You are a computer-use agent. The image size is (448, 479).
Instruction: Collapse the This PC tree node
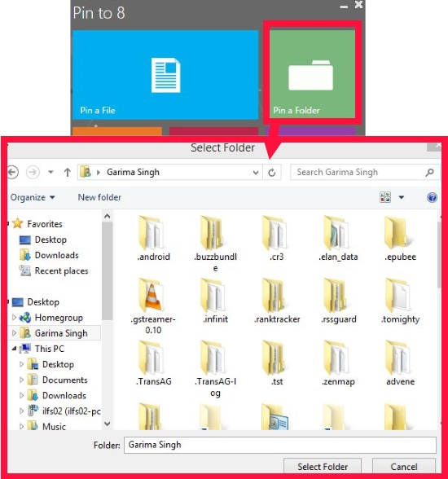[x=14, y=349]
